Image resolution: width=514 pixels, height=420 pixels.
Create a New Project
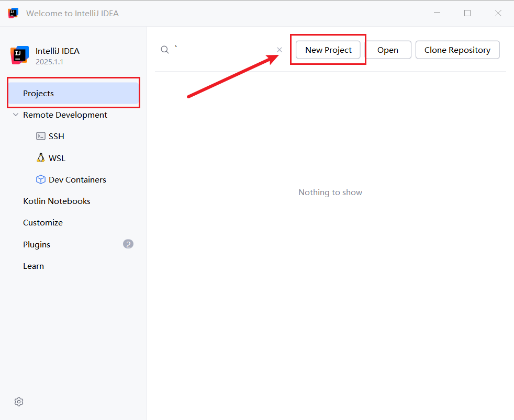[328, 50]
